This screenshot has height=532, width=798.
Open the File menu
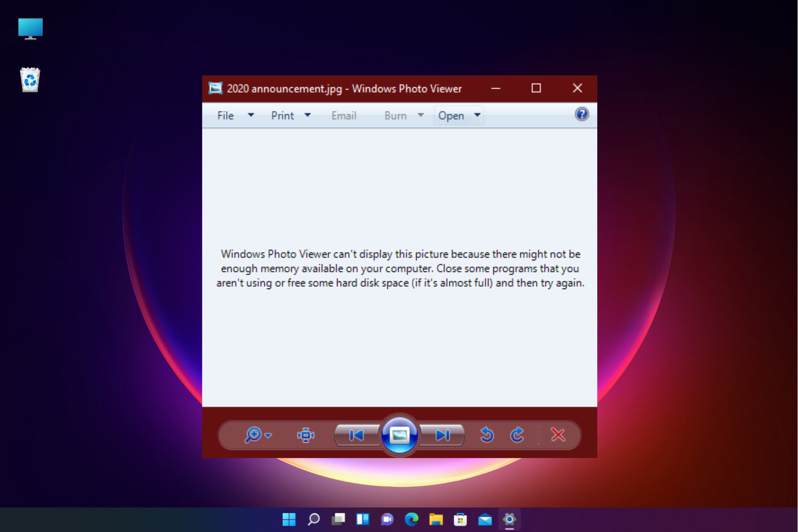click(x=226, y=116)
